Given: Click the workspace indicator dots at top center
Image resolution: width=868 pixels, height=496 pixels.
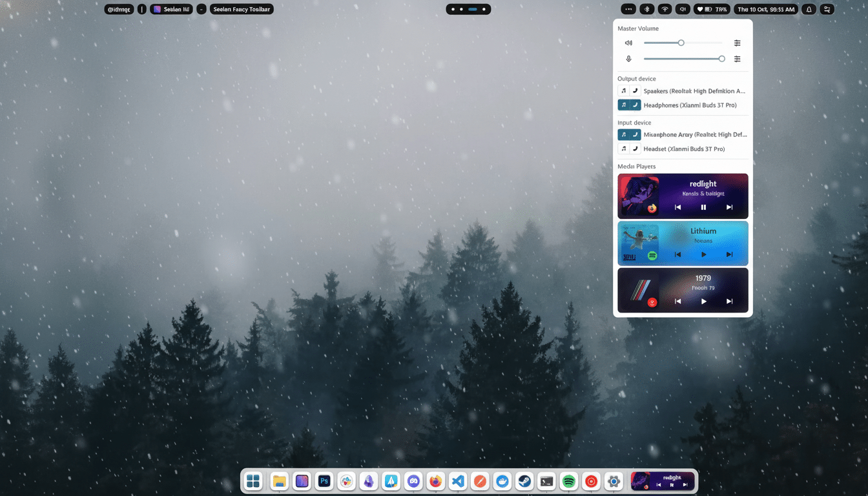Looking at the screenshot, I should 468,9.
